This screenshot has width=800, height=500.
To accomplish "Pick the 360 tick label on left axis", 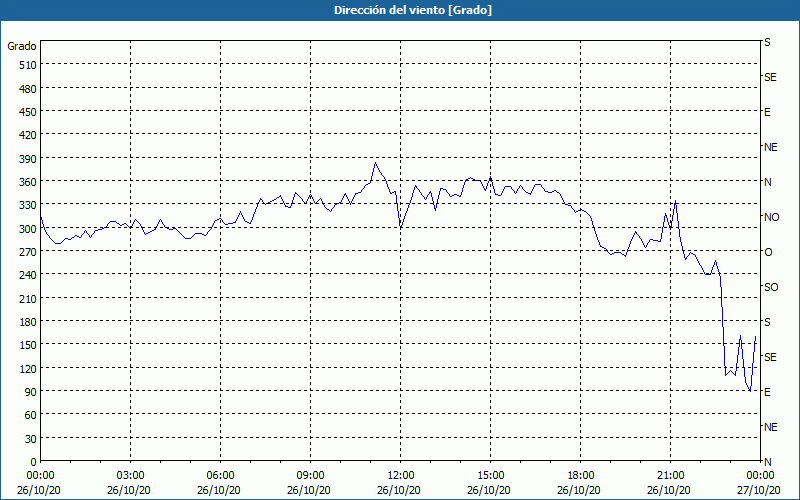I will [28, 182].
